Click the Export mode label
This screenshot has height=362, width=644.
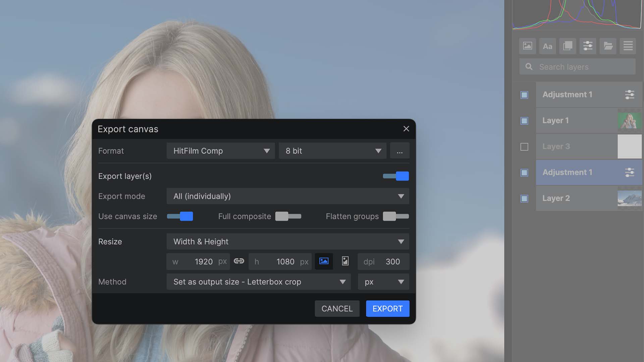122,196
